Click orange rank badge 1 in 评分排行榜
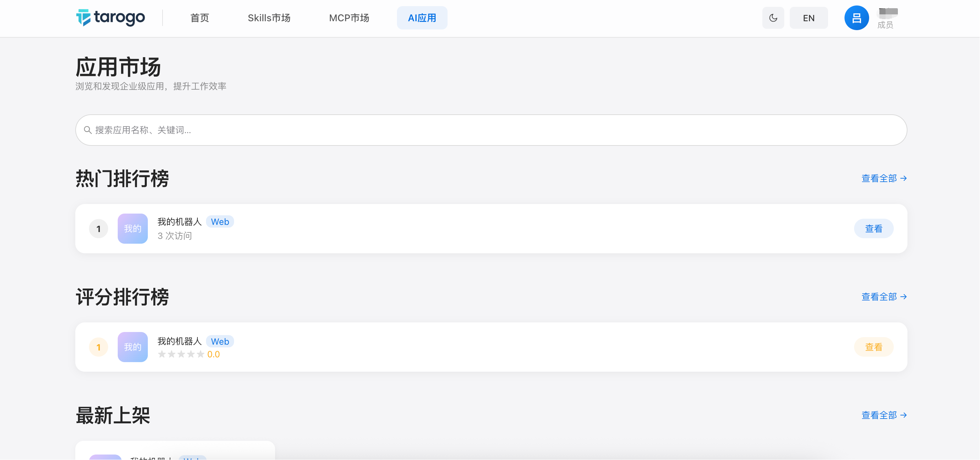The width and height of the screenshot is (980, 460). [99, 347]
